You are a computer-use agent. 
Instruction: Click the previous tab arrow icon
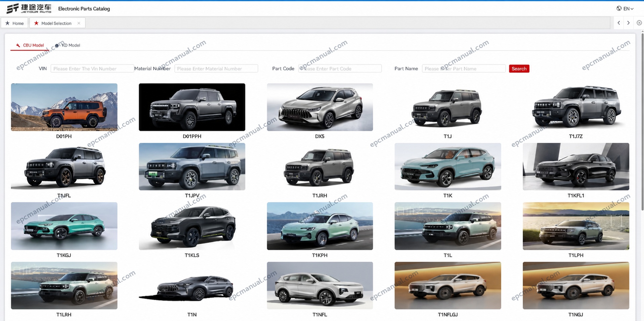[x=619, y=23]
